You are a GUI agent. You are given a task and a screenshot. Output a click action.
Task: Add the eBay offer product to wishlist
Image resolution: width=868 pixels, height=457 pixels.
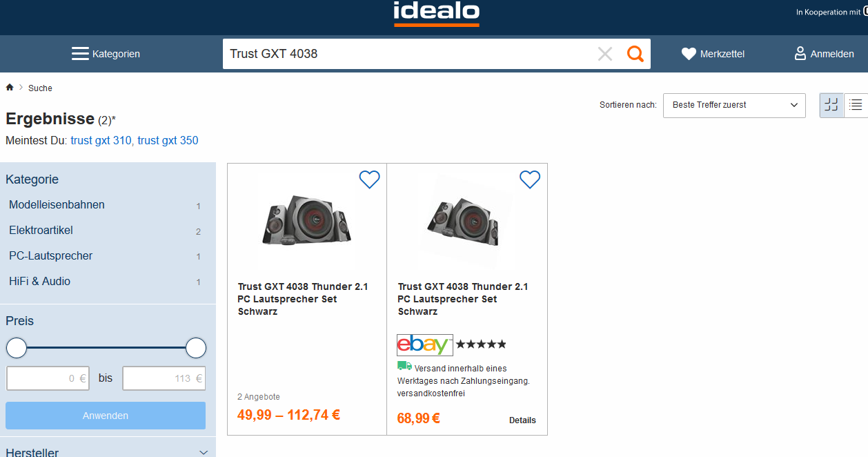530,179
